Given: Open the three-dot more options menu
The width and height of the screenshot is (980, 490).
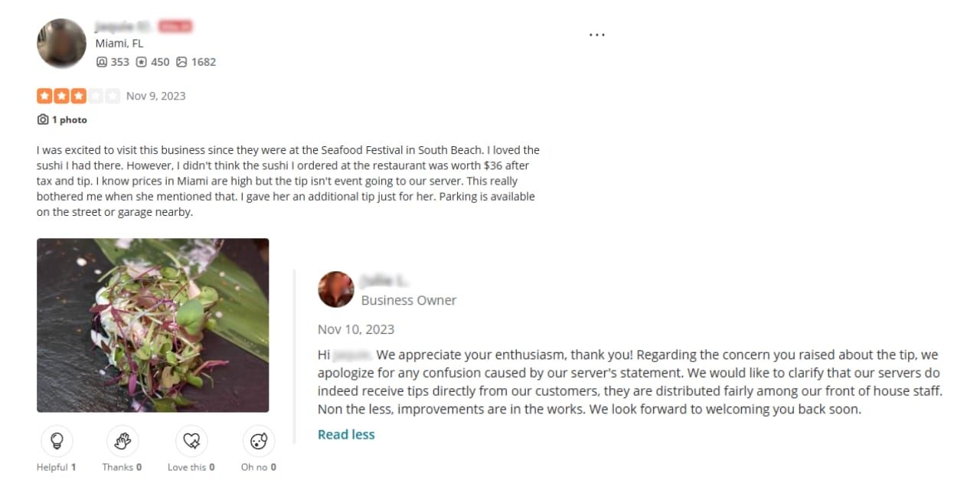Looking at the screenshot, I should [x=597, y=35].
